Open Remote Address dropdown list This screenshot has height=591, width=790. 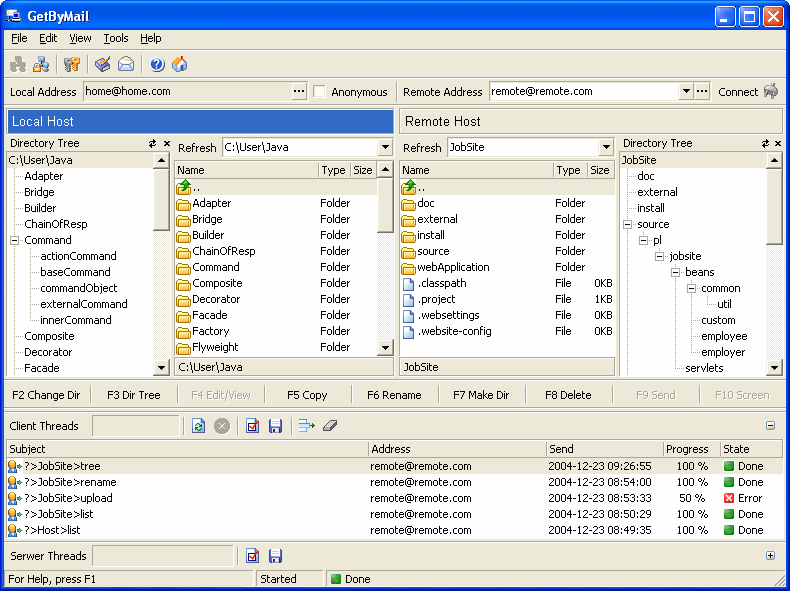click(x=686, y=92)
